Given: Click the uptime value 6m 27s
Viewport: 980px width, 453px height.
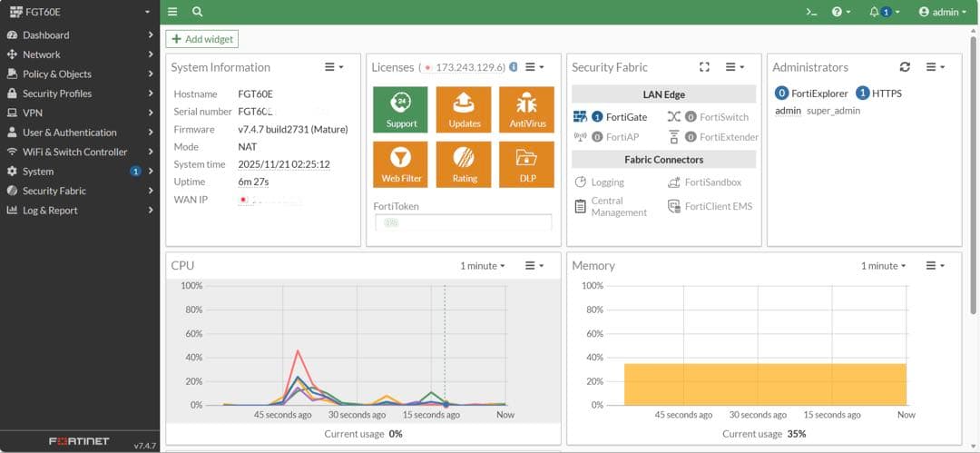Looking at the screenshot, I should [253, 182].
